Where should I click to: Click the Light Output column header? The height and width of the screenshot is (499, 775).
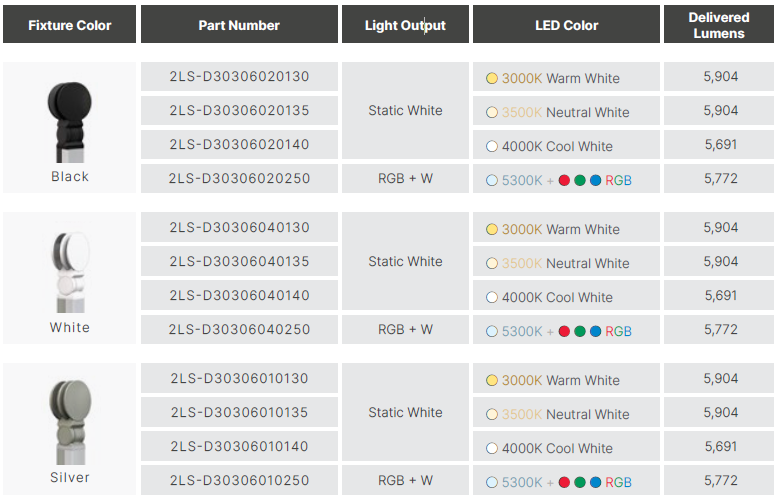[x=405, y=25]
